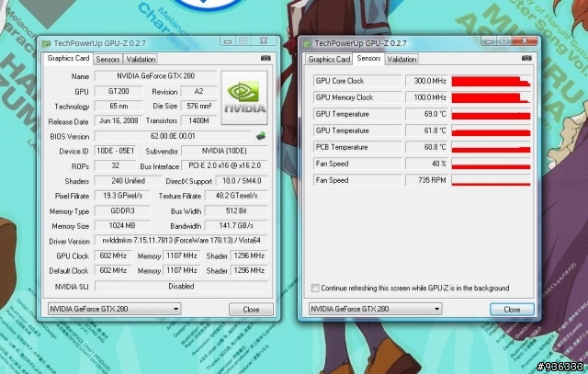Click the Technology value 65 nm

119,107
